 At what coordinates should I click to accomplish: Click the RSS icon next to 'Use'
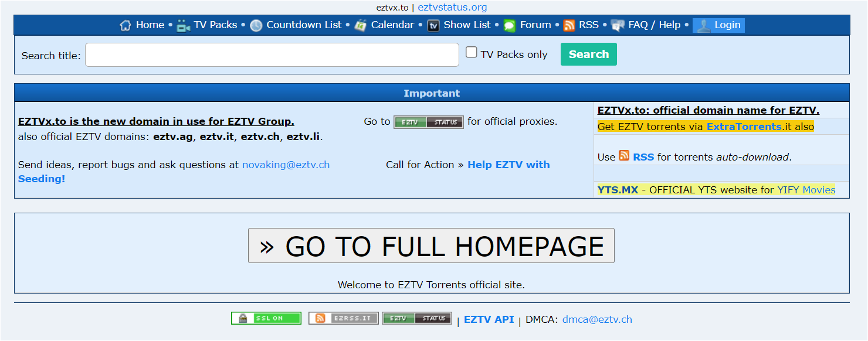624,155
